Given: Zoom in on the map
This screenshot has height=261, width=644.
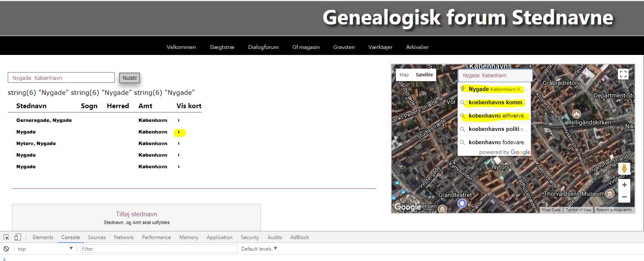Looking at the screenshot, I should click(624, 185).
